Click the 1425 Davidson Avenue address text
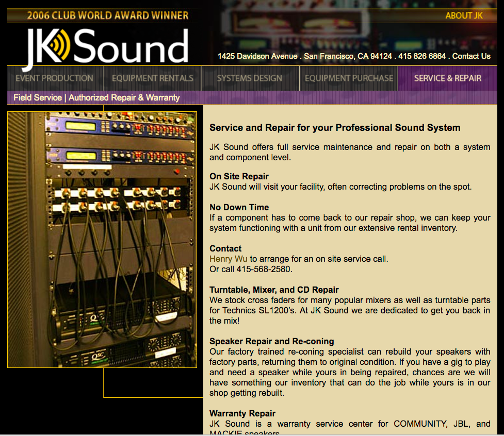 (x=257, y=56)
